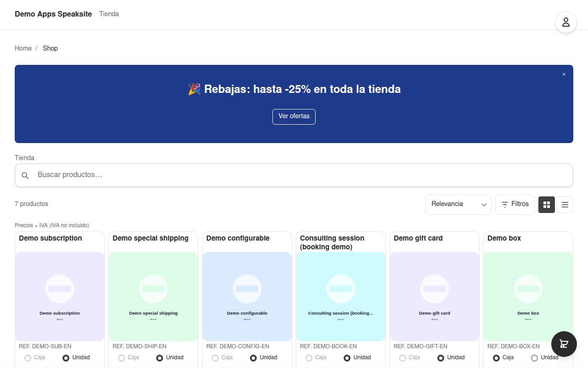The image size is (588, 368).
Task: Go to Home breadcrumb link
Action: [x=23, y=48]
